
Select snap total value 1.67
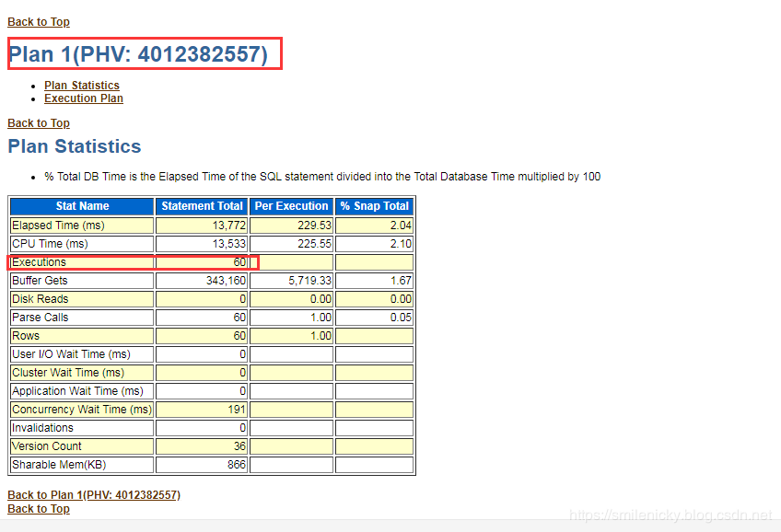(x=401, y=281)
